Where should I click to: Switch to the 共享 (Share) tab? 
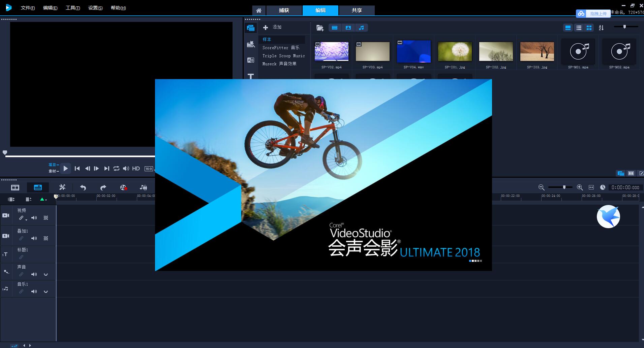[357, 10]
